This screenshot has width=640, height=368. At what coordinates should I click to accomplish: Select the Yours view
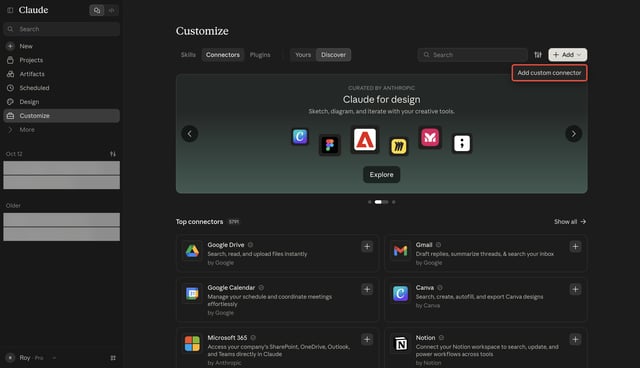click(303, 55)
